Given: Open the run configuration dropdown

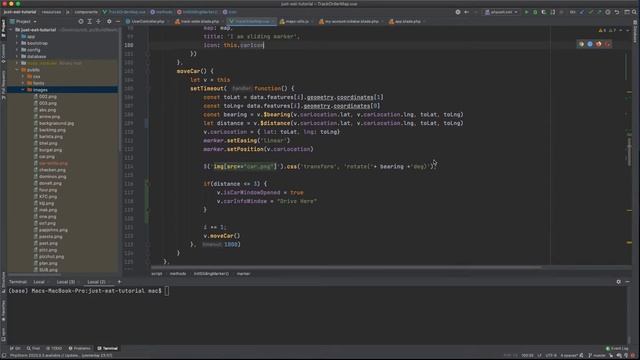Looking at the screenshot, I should 501,12.
